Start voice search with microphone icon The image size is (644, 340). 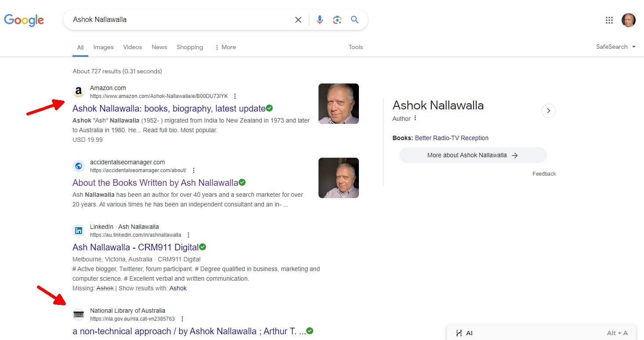click(320, 20)
